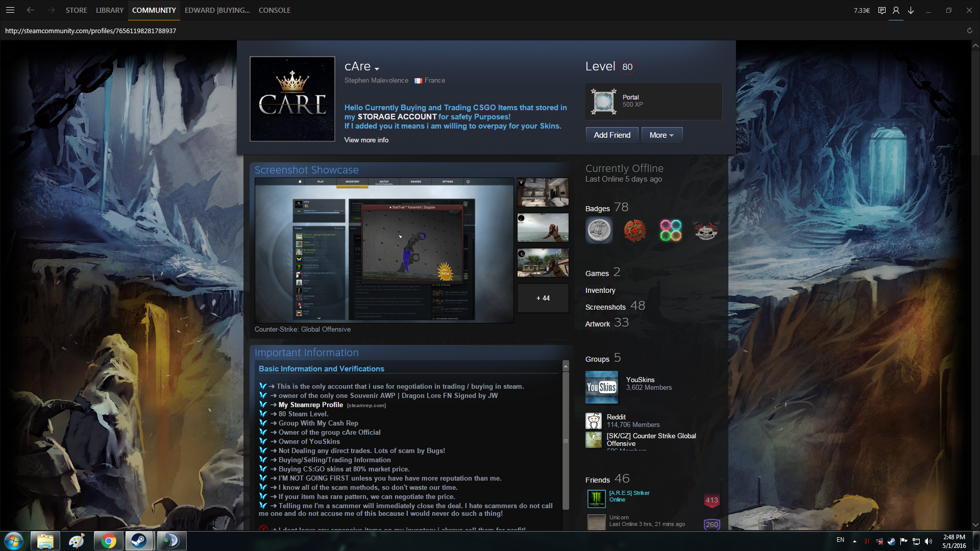The width and height of the screenshot is (980, 551).
Task: Expand the cArE name history dropdown arrow
Action: click(x=377, y=68)
